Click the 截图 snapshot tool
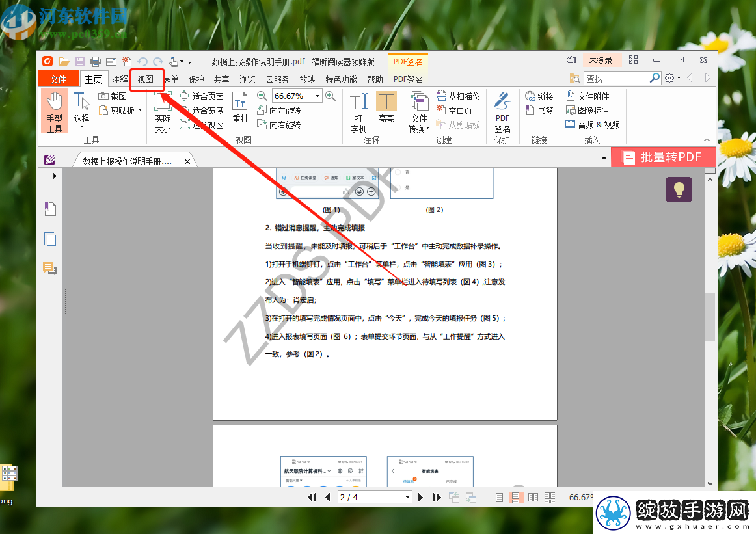Screen dimensions: 756x534 pyautogui.click(x=113, y=96)
